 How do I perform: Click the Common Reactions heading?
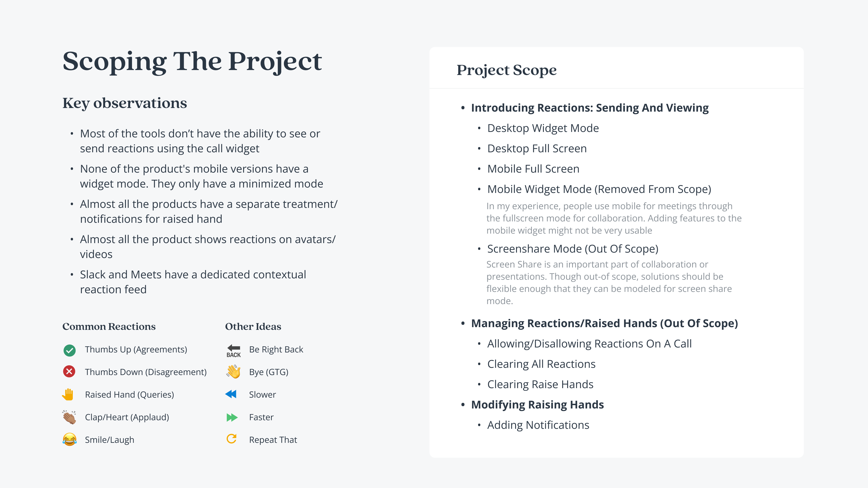pos(109,326)
